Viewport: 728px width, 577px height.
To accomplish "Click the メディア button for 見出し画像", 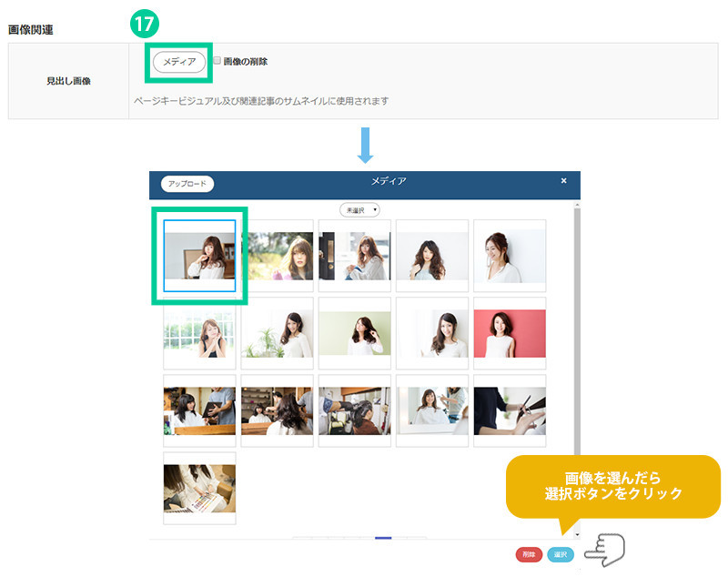I will pos(178,62).
